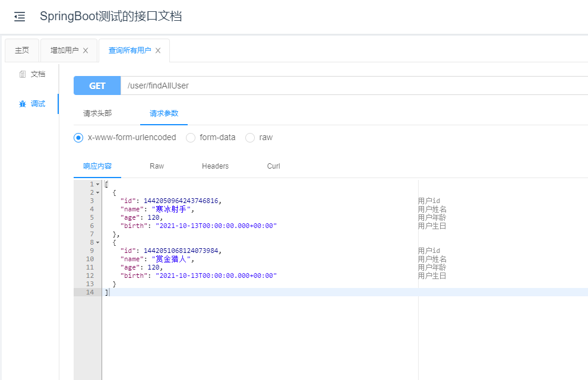This screenshot has width=588, height=380.
Task: Open the 请求参数 tab
Action: coord(164,113)
